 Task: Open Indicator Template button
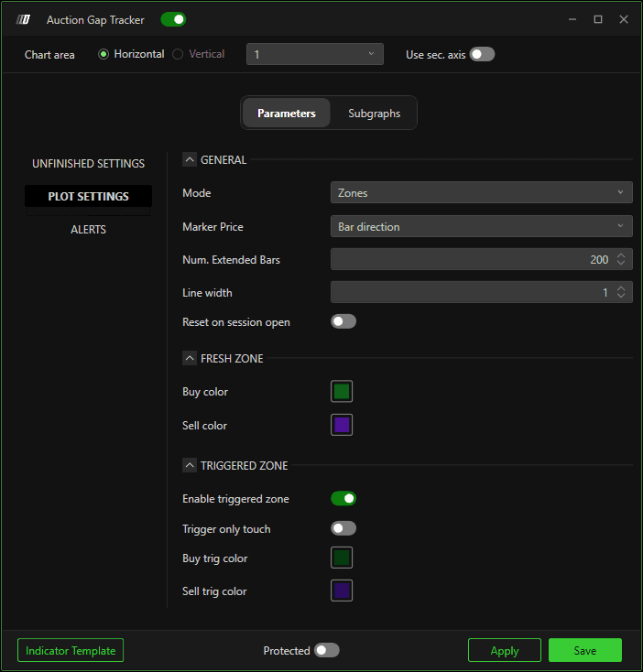[x=71, y=650]
